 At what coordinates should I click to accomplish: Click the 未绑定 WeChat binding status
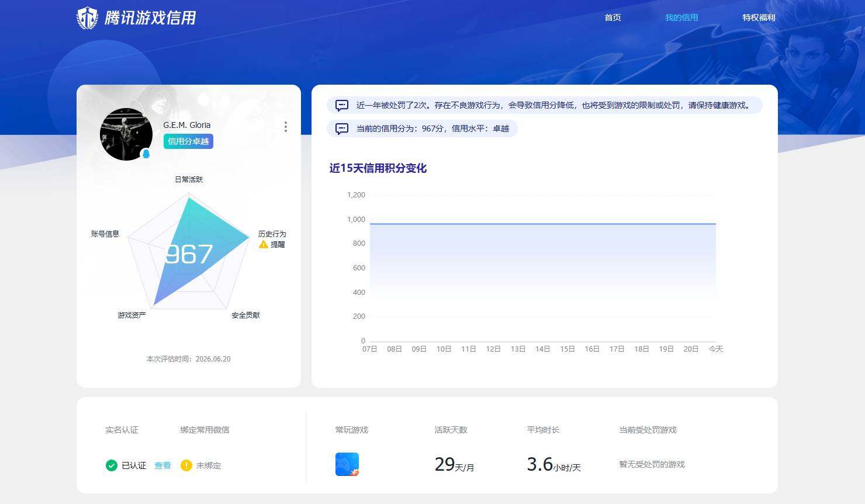pyautogui.click(x=209, y=465)
